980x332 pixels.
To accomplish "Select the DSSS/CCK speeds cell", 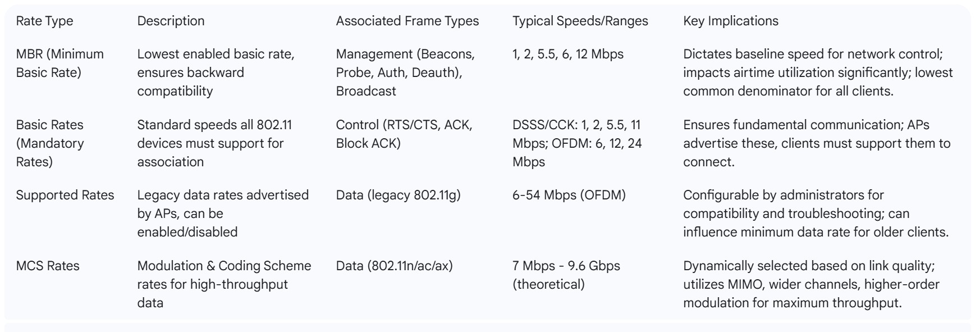I will [x=577, y=143].
